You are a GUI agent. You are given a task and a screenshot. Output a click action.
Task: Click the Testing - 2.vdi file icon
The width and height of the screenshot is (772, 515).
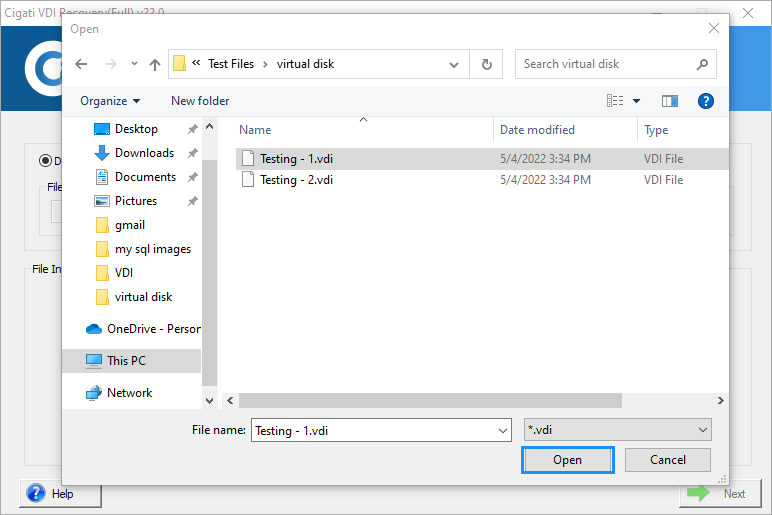click(248, 180)
